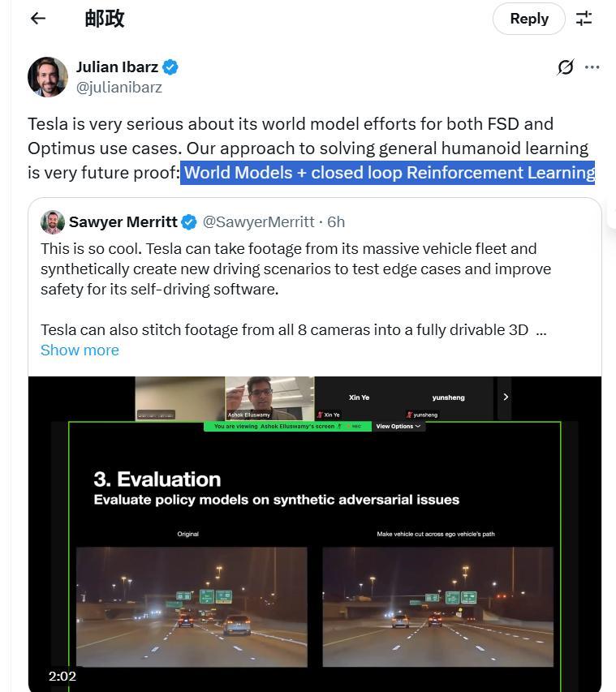
Task: Open Julian Ibarz's profile avatar
Action: pos(48,77)
